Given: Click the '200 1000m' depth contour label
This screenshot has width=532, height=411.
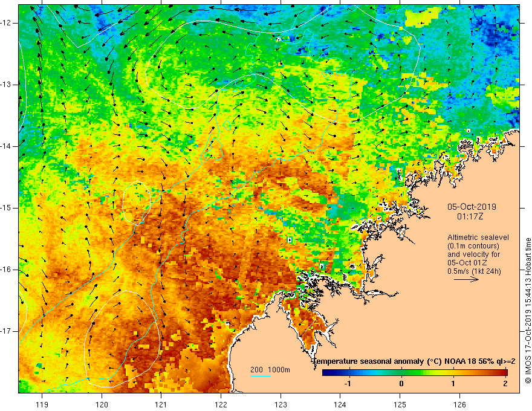Looking at the screenshot, I should point(270,370).
